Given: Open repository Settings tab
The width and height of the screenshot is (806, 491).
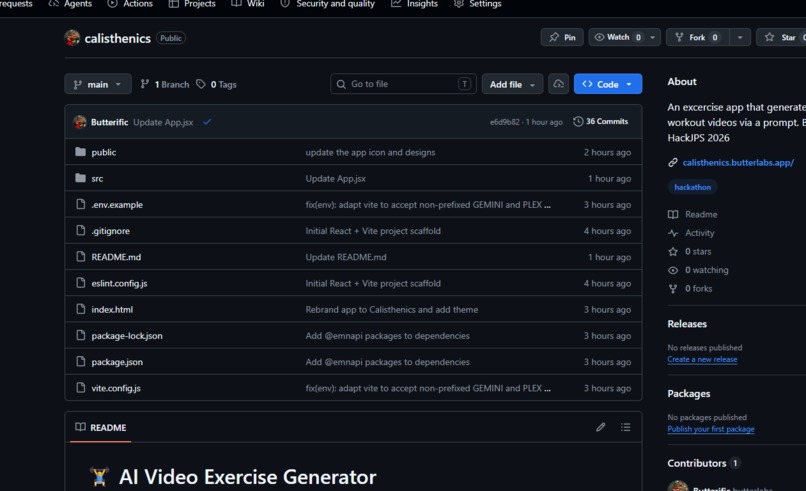Looking at the screenshot, I should 478,4.
